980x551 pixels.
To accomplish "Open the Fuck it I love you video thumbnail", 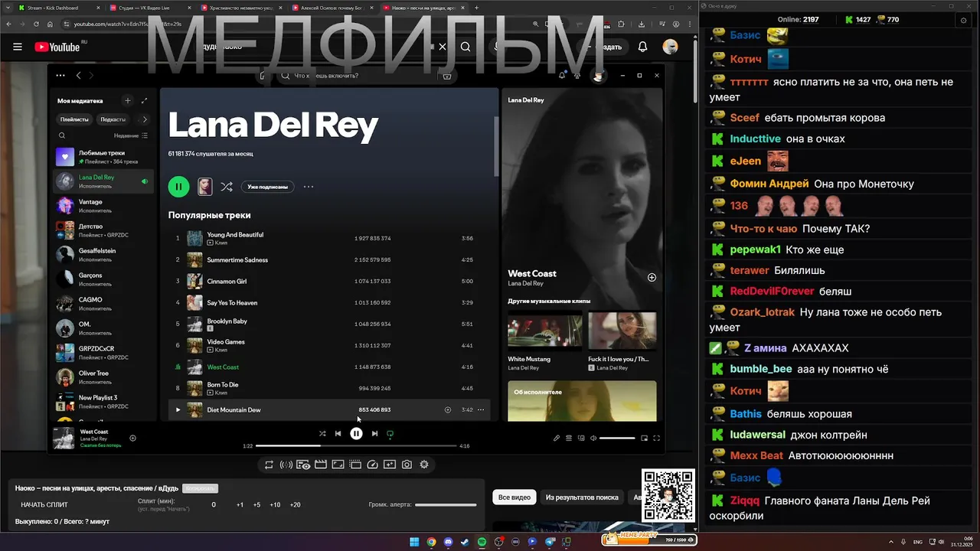I will click(622, 331).
